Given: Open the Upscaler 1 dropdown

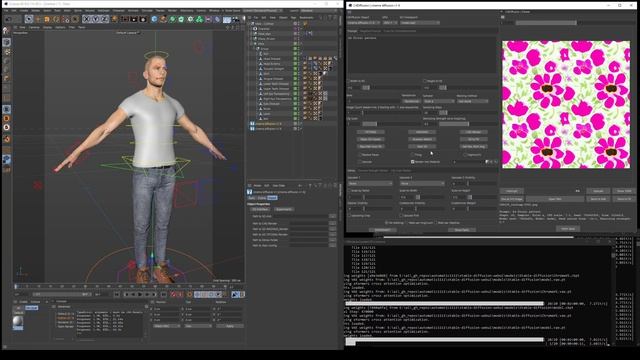Looking at the screenshot, I should pyautogui.click(x=370, y=184).
